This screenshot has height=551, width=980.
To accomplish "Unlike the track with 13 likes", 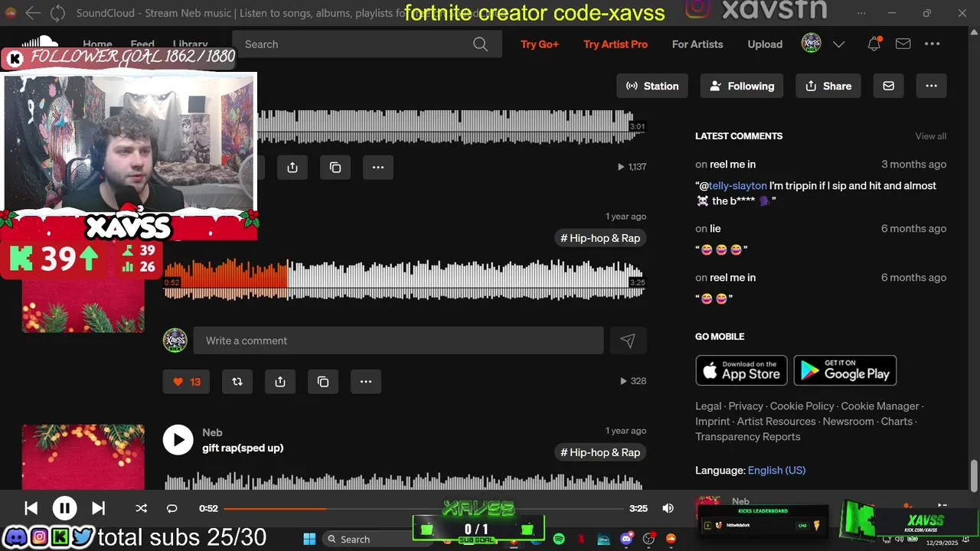I will (187, 381).
